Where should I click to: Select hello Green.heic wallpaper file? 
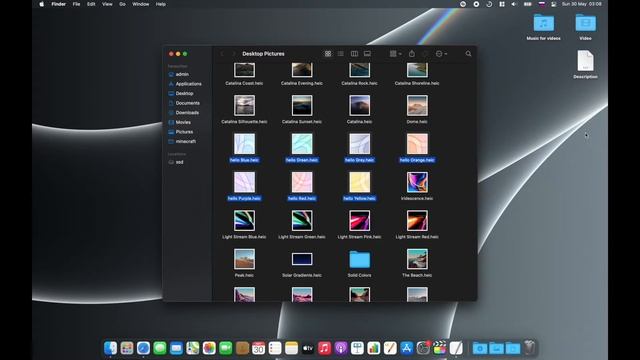coord(302,144)
